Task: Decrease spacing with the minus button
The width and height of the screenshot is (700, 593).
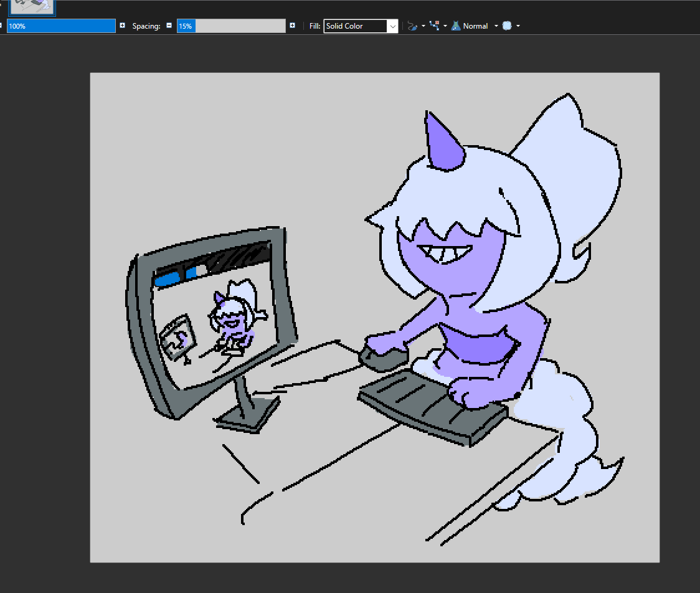Action: click(169, 26)
